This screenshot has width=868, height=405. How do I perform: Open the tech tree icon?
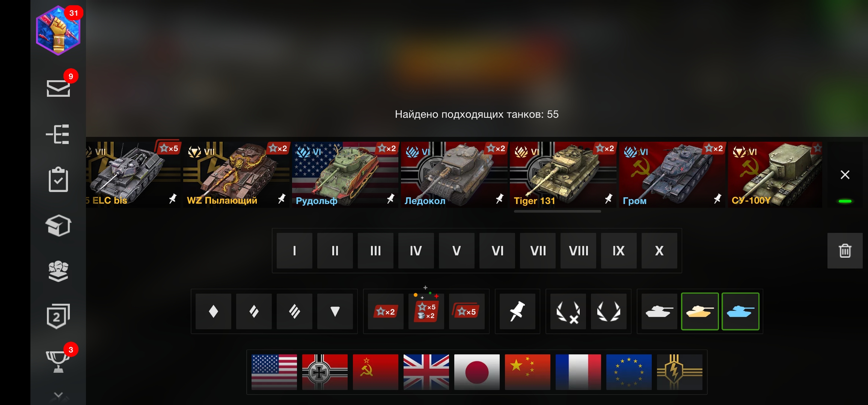pyautogui.click(x=58, y=134)
